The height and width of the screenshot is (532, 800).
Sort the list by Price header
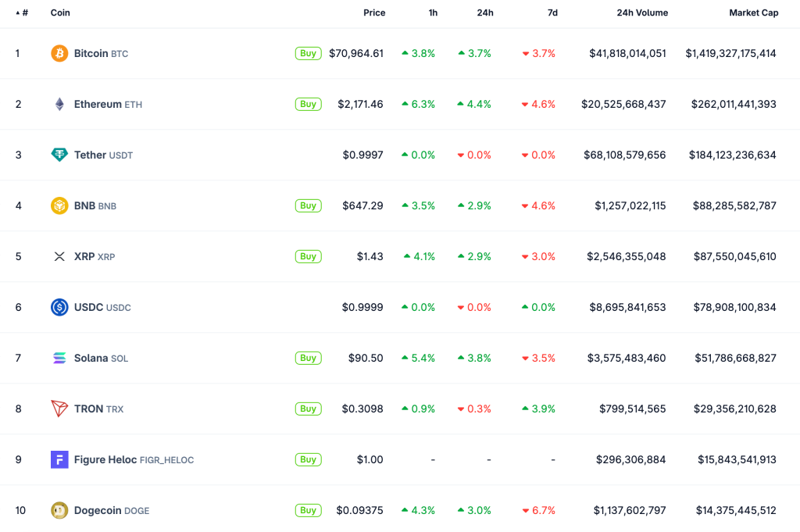[x=374, y=13]
